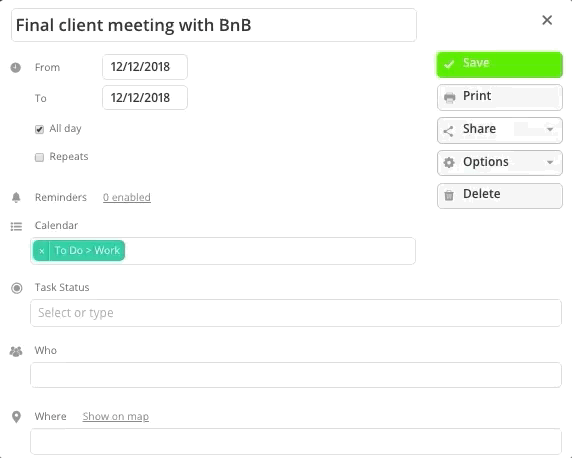Click the event title text field
Screen dimensions: 572x458
pos(214,25)
